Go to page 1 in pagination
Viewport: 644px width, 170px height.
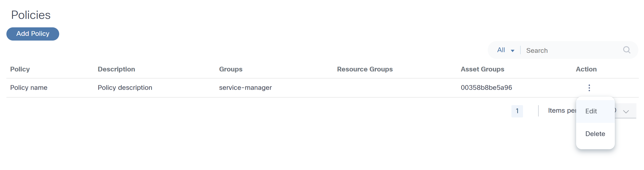click(x=517, y=111)
